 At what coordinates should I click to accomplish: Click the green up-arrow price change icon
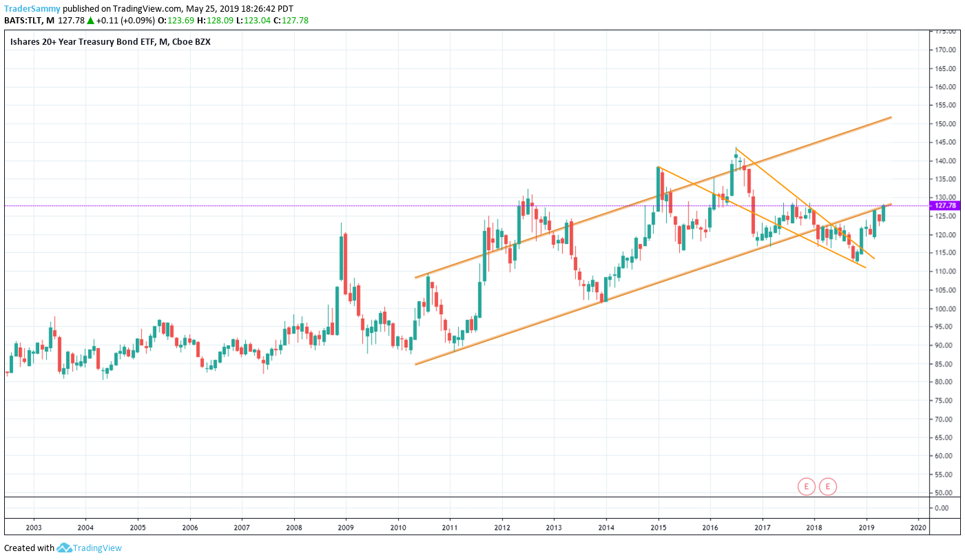[x=90, y=21]
